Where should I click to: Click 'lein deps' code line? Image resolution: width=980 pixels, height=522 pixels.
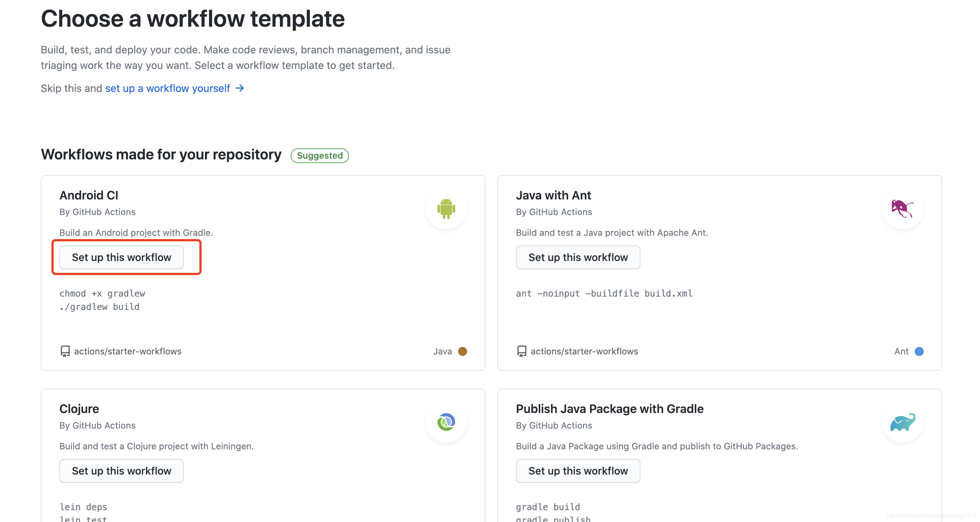(83, 507)
